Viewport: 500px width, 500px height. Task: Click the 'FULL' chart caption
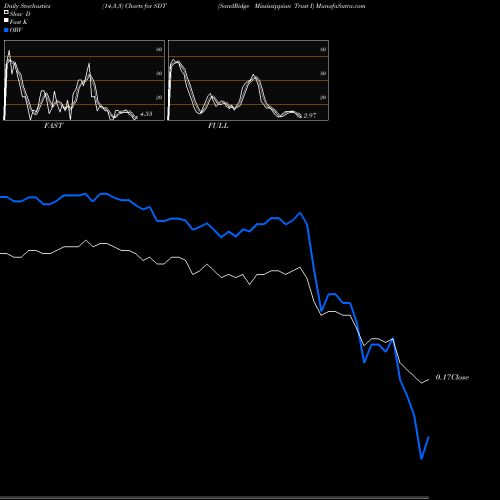click(218, 126)
